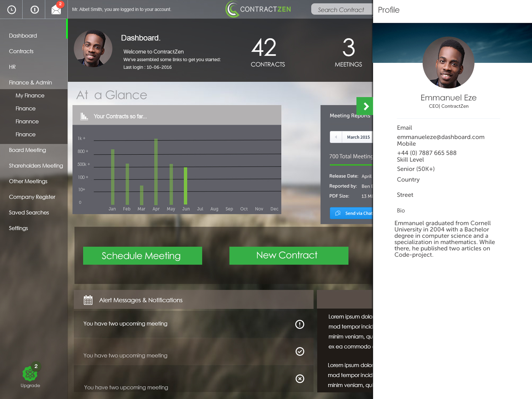Click the chat icon on Send via Chat
The image size is (532, 399).
(338, 213)
